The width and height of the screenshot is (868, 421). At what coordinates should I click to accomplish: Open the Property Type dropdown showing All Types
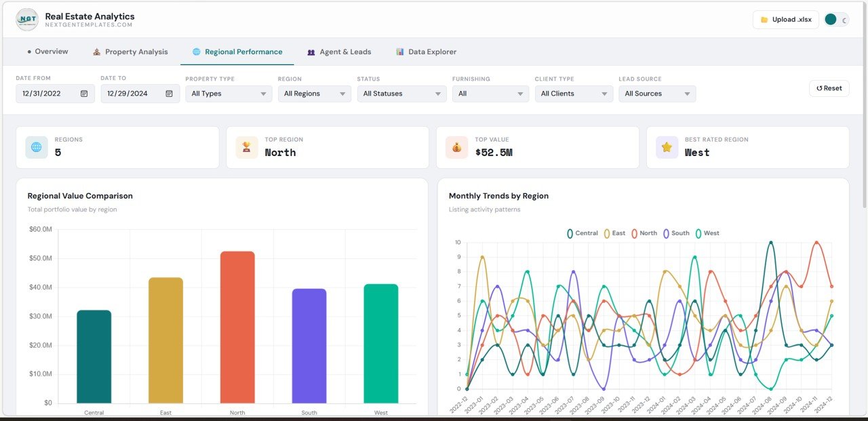point(228,94)
